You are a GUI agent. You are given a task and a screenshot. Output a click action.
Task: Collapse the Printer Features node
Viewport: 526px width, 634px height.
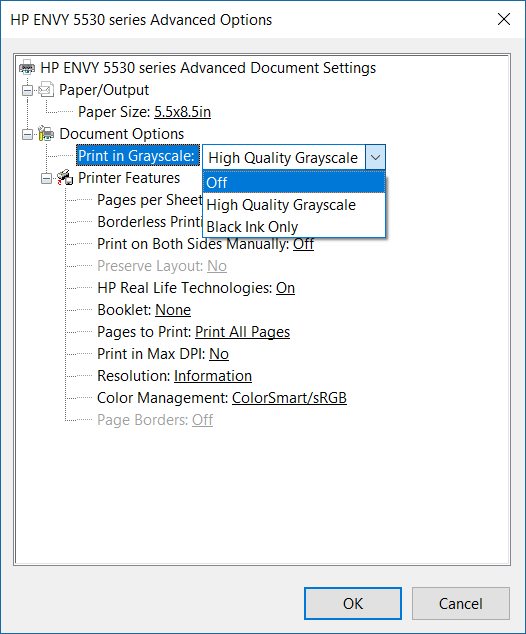(46, 178)
